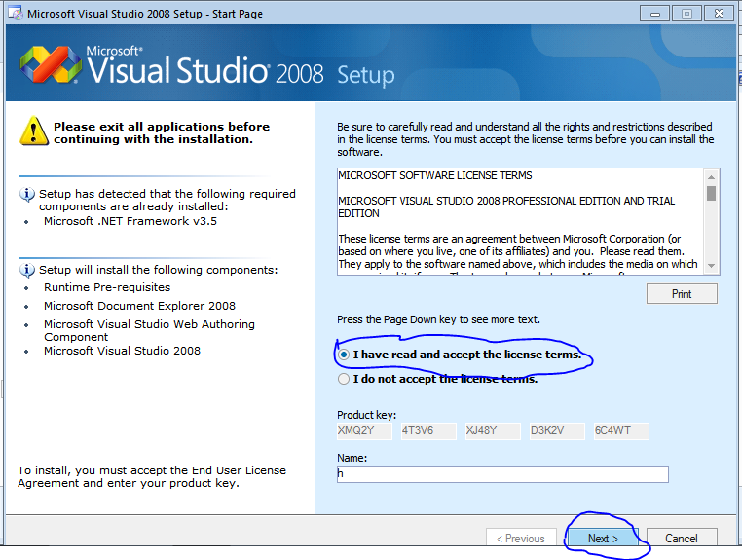Click the Cancel button

pos(682,538)
